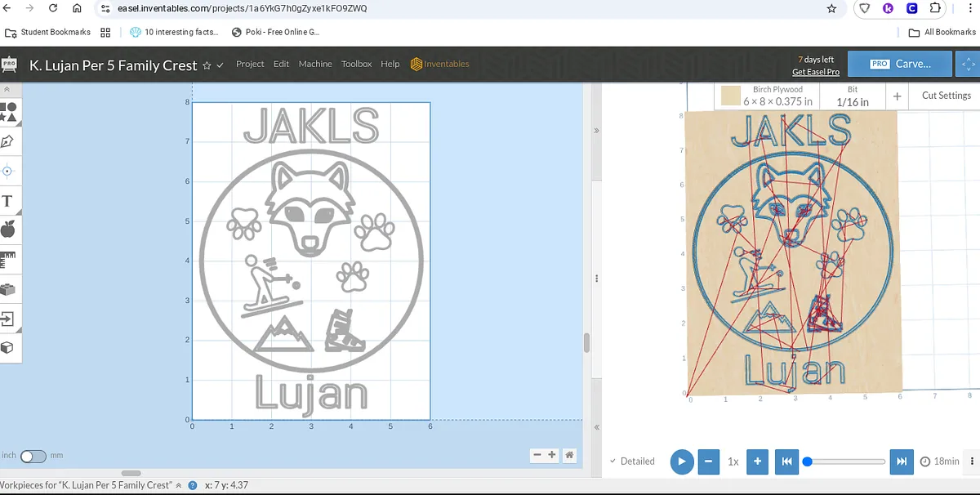Open the Shapes tool in the left toolbar
The image size is (980, 495).
point(9,112)
